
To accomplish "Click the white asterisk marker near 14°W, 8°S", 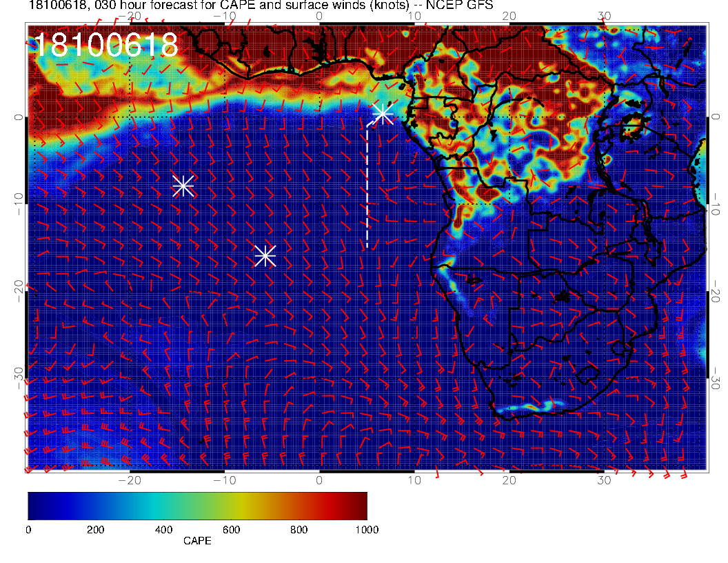I will pyautogui.click(x=183, y=186).
